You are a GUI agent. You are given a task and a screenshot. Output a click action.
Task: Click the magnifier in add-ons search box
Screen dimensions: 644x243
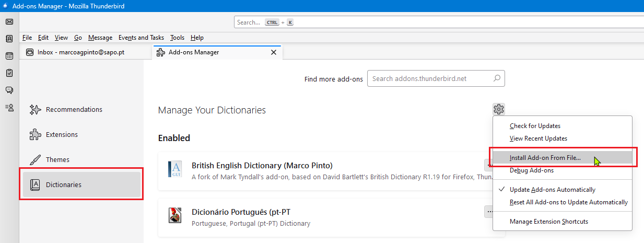coord(497,78)
